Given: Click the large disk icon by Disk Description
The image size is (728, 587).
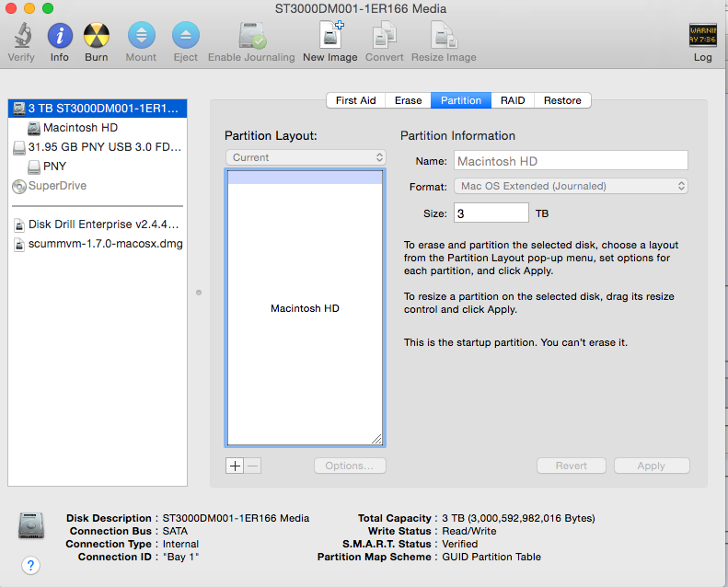Looking at the screenshot, I should (x=31, y=525).
